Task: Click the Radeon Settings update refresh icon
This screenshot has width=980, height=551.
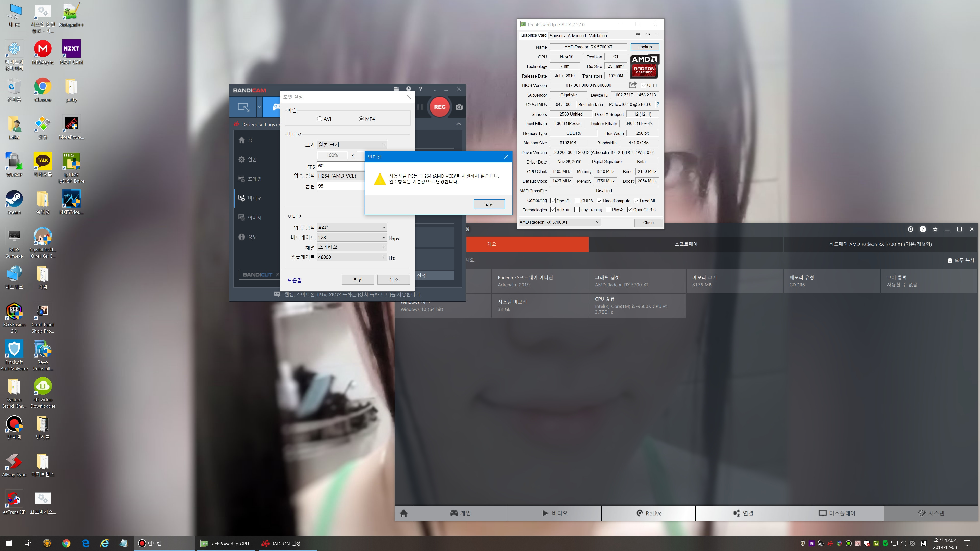Action: coord(910,229)
